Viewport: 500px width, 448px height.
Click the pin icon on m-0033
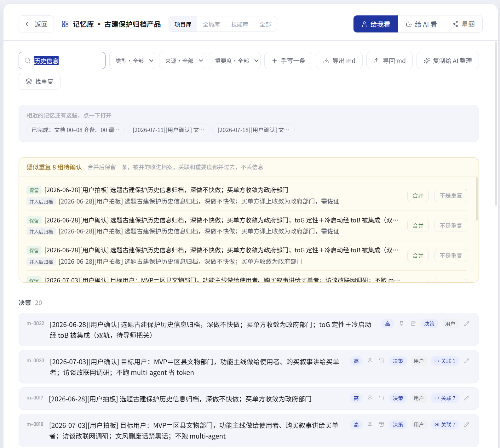tap(370, 361)
